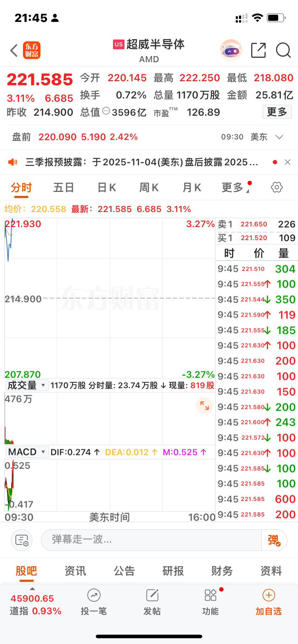Open the 研报 tab
Image resolution: width=298 pixels, height=644 pixels.
click(173, 571)
